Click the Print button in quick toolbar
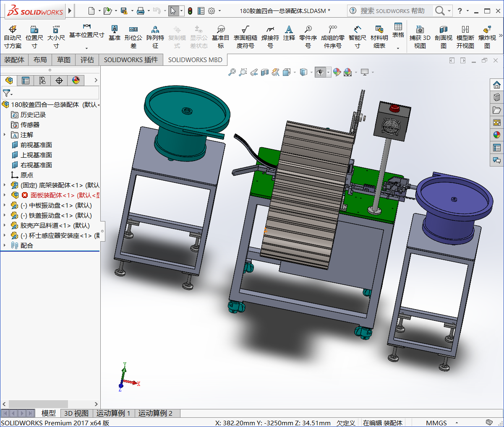Screen dimensions: 504x427 click(x=141, y=11)
